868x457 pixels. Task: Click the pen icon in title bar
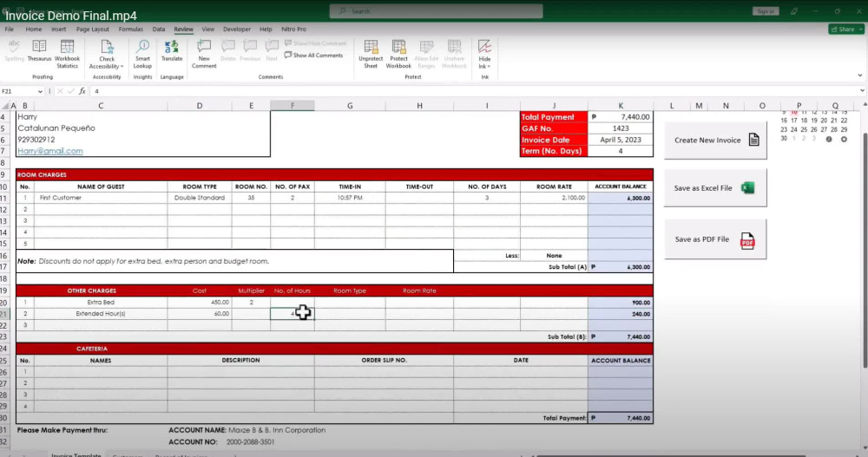[x=794, y=11]
